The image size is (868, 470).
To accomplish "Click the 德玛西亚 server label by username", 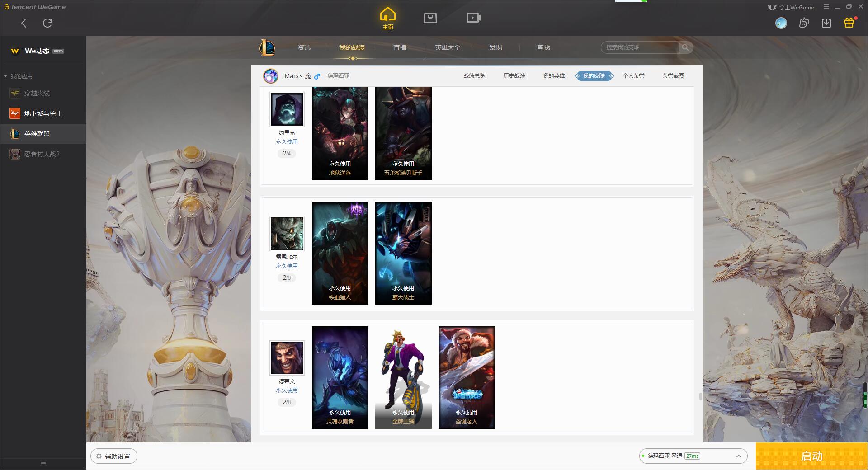I will point(339,76).
